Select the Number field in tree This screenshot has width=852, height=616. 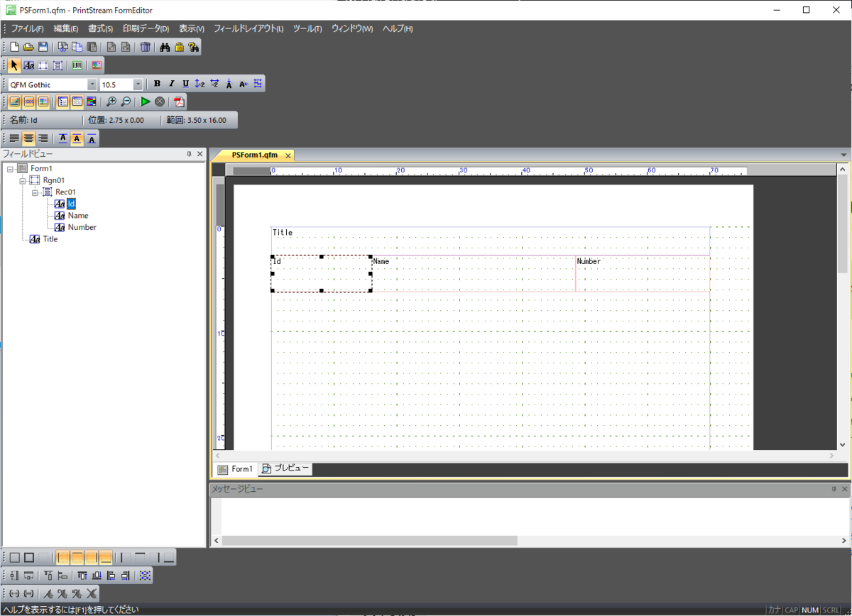[x=82, y=227]
